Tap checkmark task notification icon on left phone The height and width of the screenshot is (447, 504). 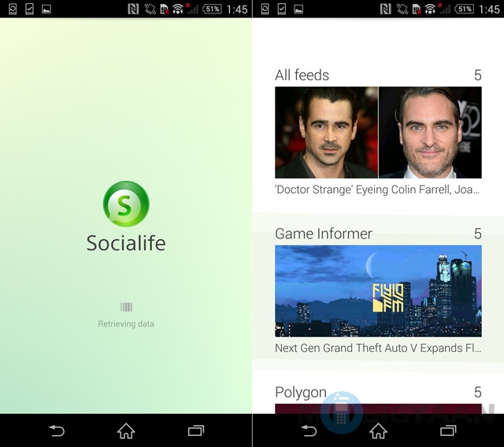click(x=29, y=9)
